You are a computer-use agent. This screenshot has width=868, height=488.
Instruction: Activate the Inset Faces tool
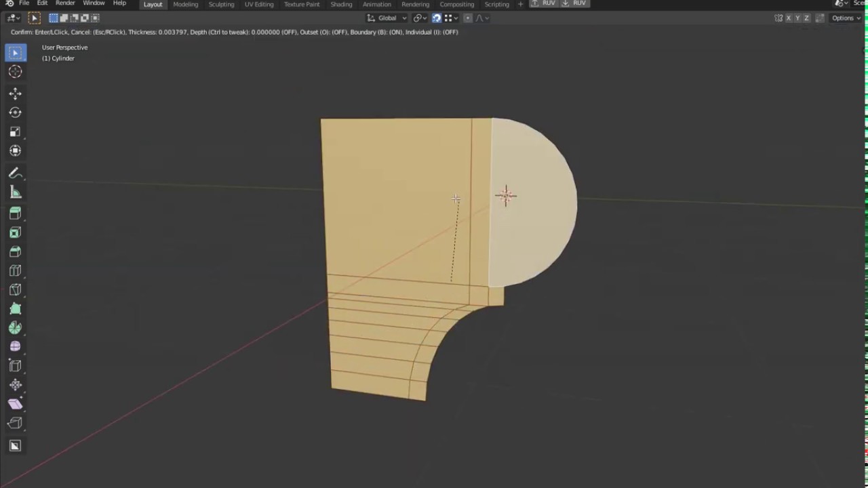coord(15,233)
